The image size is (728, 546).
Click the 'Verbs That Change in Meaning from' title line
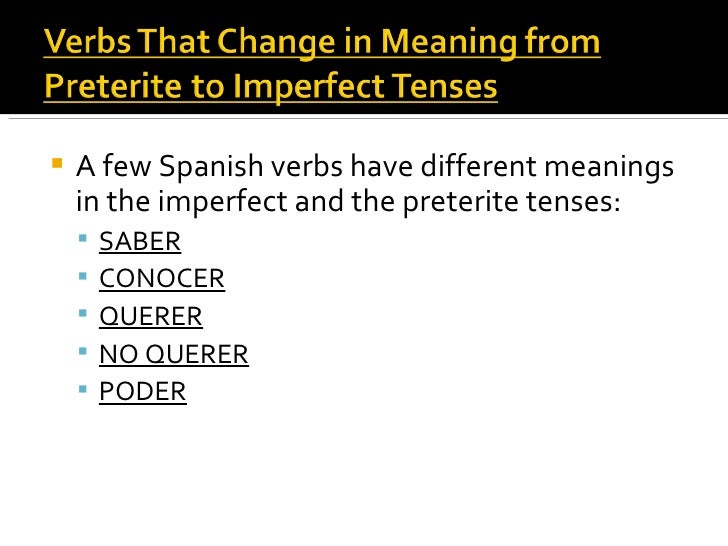322,43
